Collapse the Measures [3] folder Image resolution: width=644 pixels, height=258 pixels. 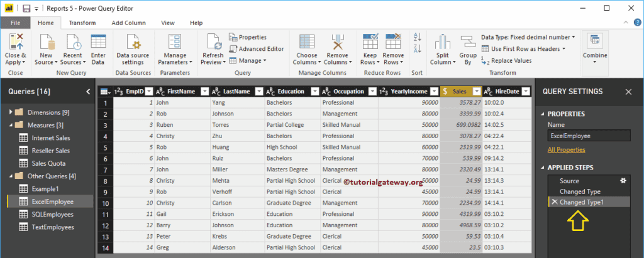tap(11, 125)
